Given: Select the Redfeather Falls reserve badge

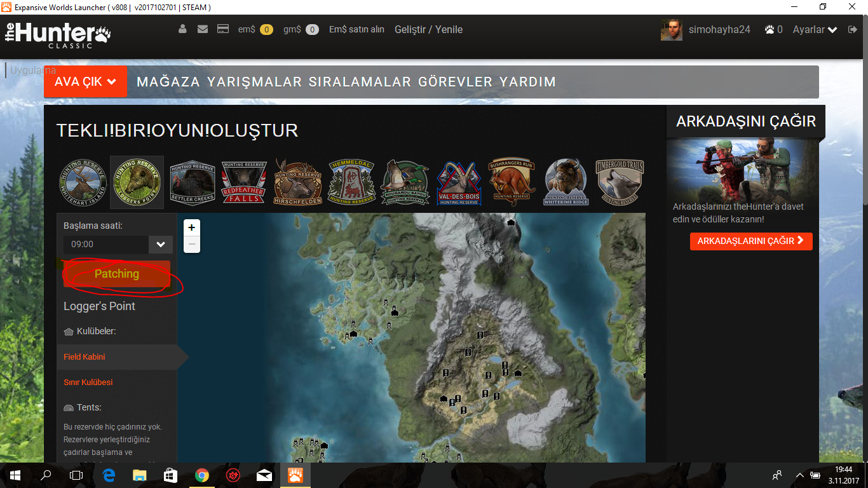Looking at the screenshot, I should pos(244,183).
